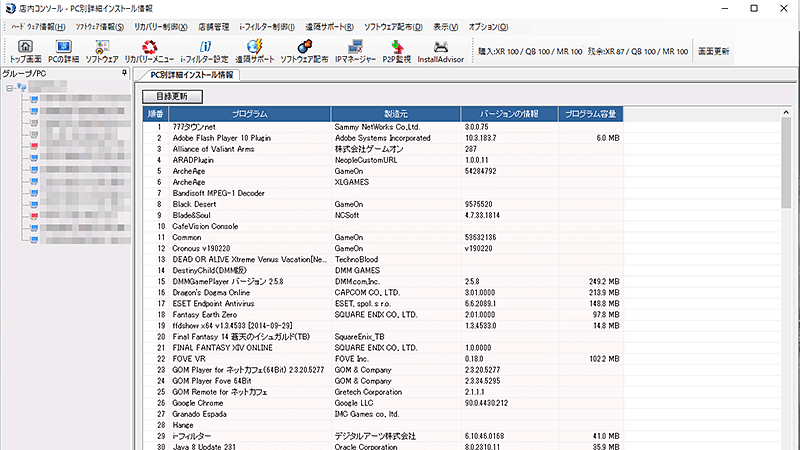Click the pin icon of グループ/PC panel
This screenshot has height=450, width=800.
(124, 73)
